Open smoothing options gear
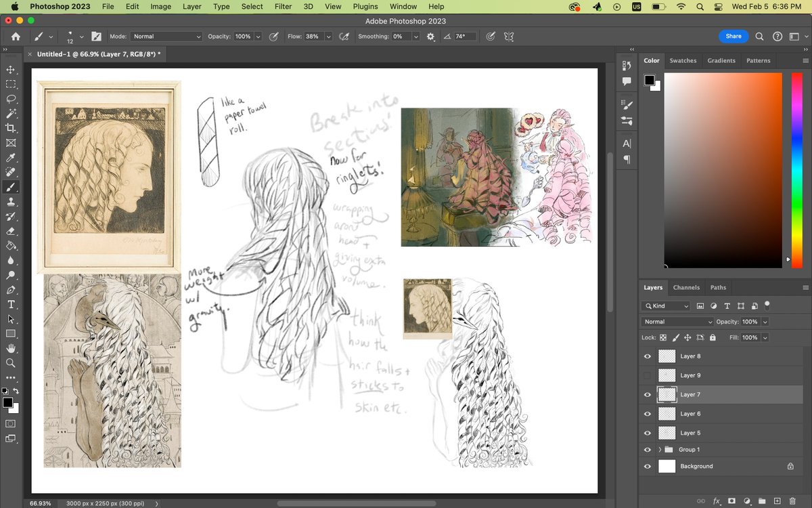 coord(430,37)
